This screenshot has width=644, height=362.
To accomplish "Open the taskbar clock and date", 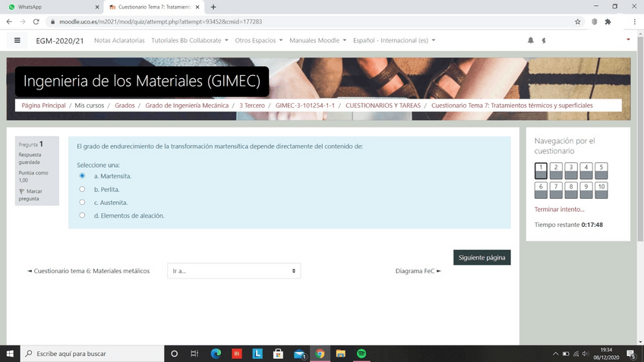I will [x=606, y=354].
